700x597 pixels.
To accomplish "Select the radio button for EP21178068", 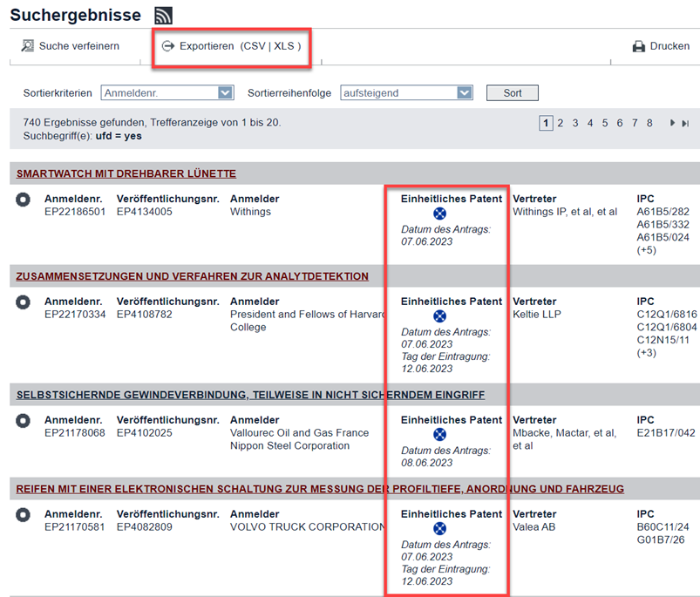I will [x=23, y=421].
